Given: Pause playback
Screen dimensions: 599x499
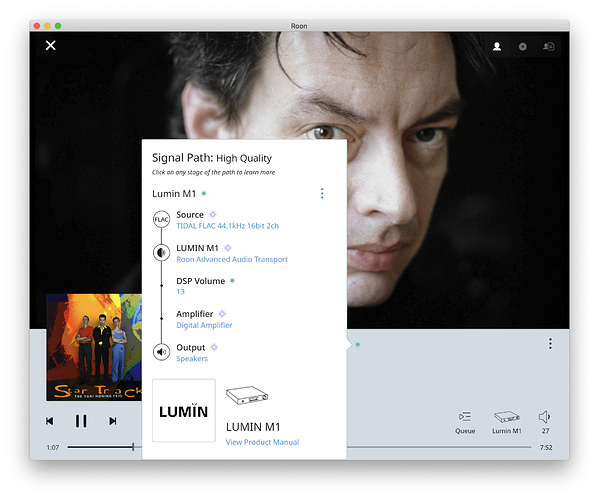Looking at the screenshot, I should point(81,421).
